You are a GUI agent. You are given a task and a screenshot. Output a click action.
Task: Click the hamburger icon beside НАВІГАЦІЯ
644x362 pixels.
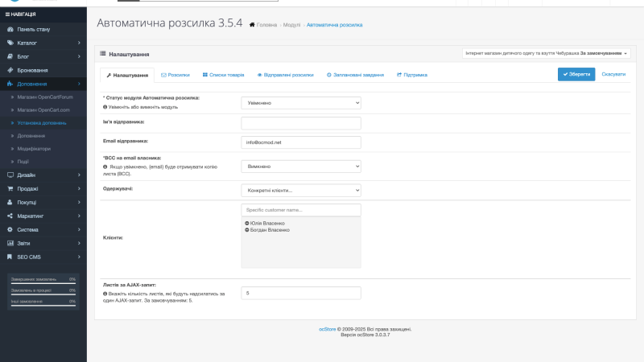(x=7, y=14)
